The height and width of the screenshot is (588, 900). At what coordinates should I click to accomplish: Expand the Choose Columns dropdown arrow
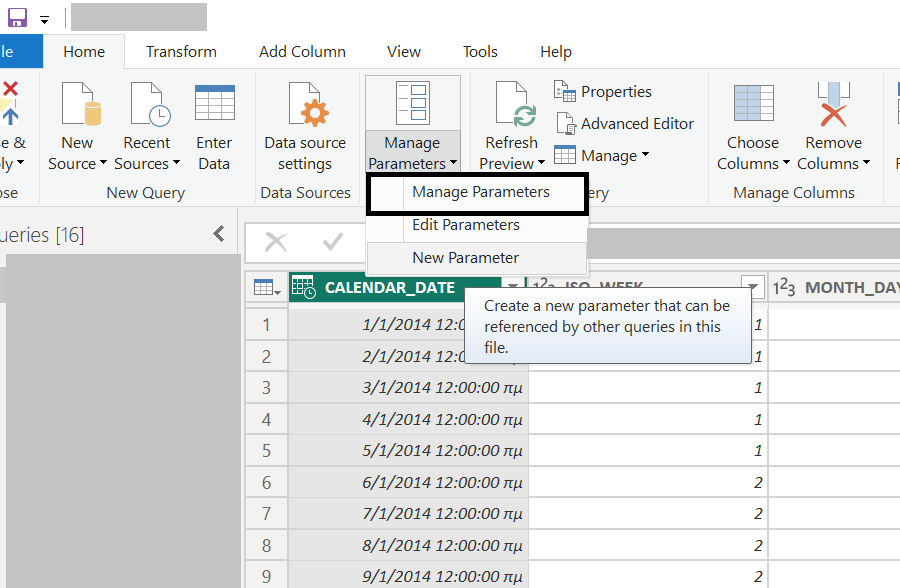[x=786, y=163]
